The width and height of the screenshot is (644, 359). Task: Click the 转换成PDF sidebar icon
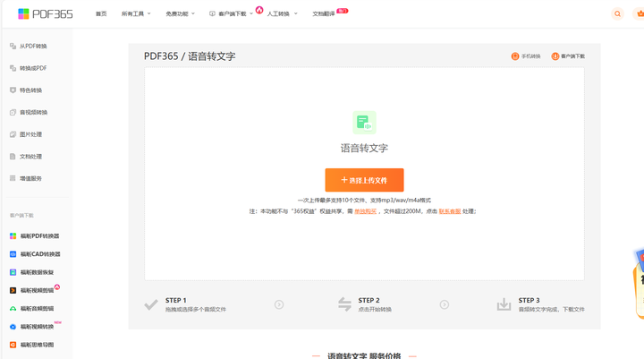coord(13,68)
